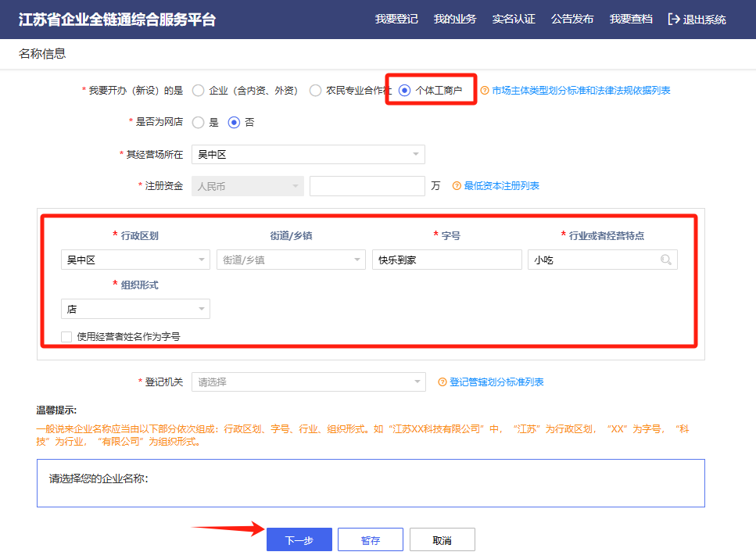Open the 人民币 currency dropdown
756x559 pixels.
248,186
